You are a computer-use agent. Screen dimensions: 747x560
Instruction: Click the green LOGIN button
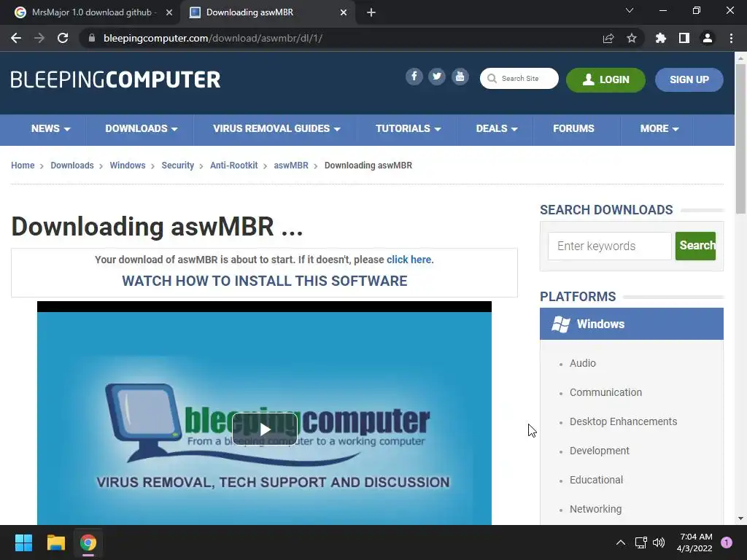[605, 79]
